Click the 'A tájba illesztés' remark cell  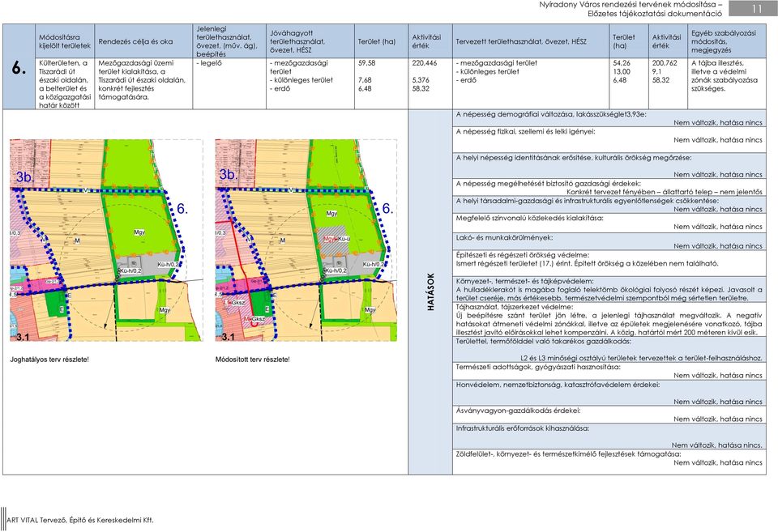[x=726, y=83]
